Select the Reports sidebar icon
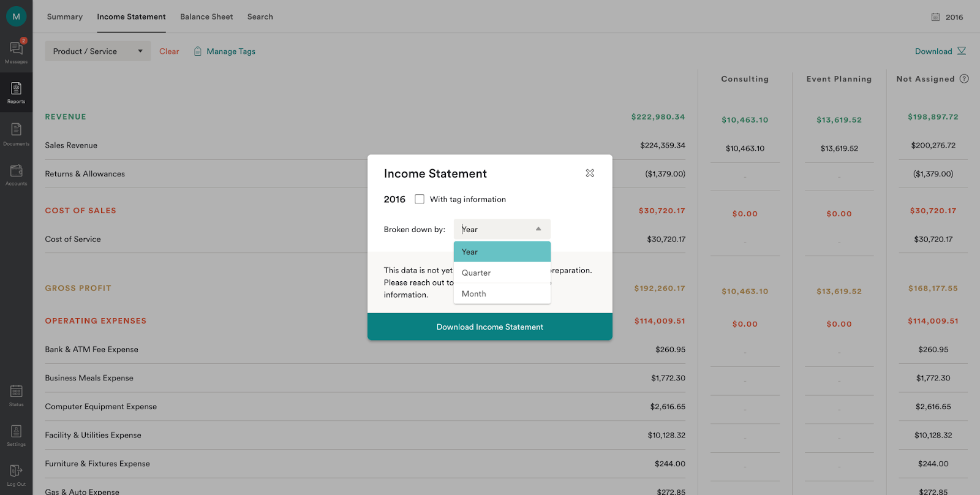This screenshot has height=495, width=980. [x=16, y=93]
